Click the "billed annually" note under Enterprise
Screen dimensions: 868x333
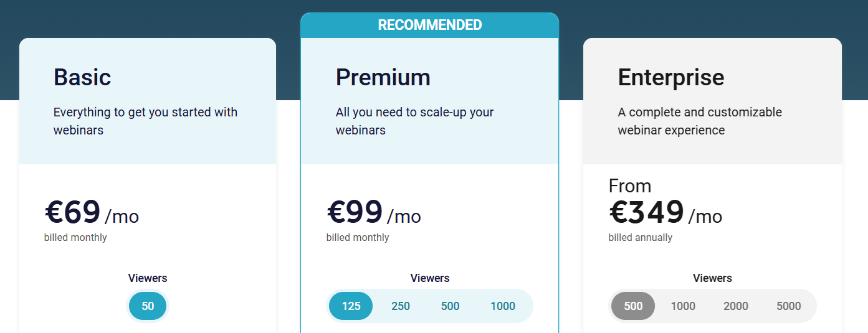click(640, 238)
